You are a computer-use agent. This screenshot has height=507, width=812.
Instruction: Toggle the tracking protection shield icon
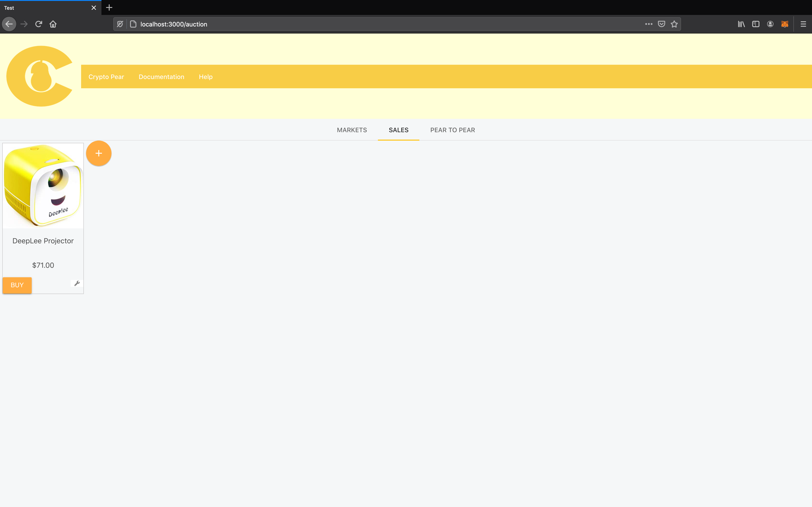[x=120, y=24]
